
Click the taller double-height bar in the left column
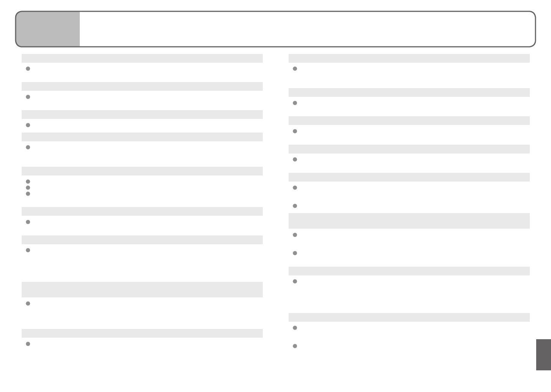142,289
